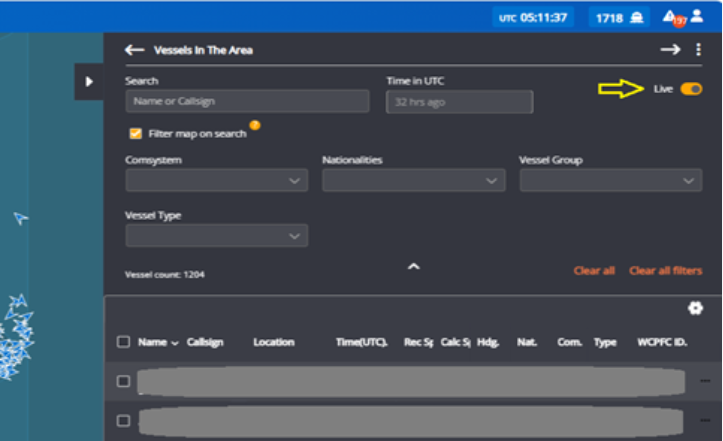Viewport: 723px width, 441px height.
Task: Click the 1718 vessel count indicator
Action: [619, 18]
